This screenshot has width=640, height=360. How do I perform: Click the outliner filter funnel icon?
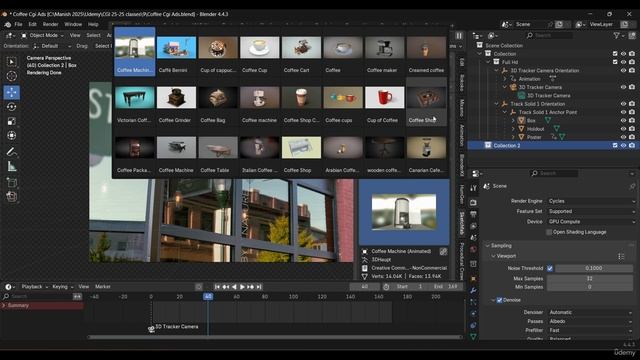click(x=616, y=36)
